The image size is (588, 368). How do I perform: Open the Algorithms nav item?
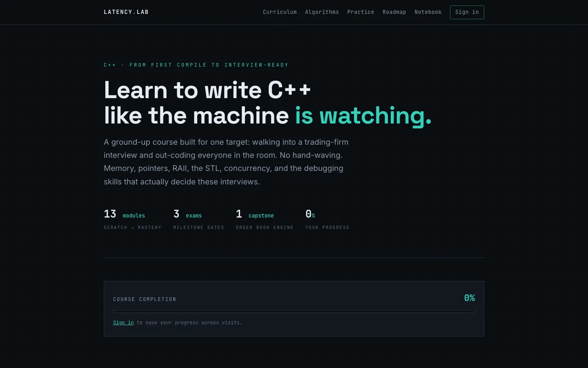coord(322,12)
